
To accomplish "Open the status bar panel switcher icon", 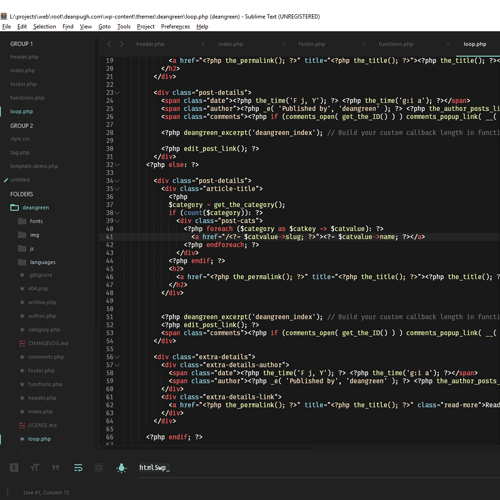I will tap(7, 492).
